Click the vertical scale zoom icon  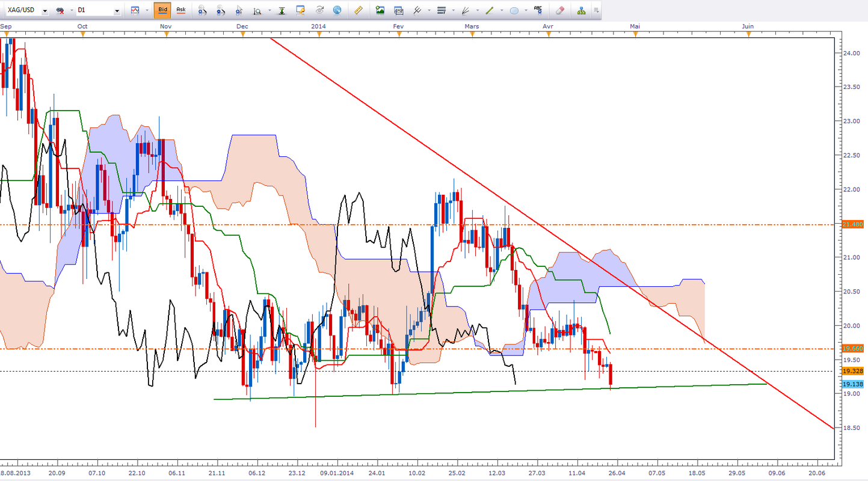[x=258, y=10]
